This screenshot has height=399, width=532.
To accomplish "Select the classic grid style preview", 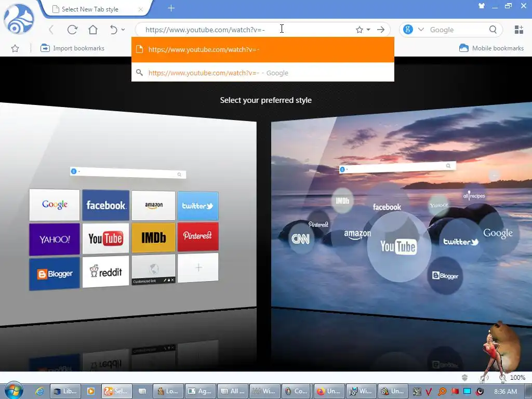I will (128, 214).
